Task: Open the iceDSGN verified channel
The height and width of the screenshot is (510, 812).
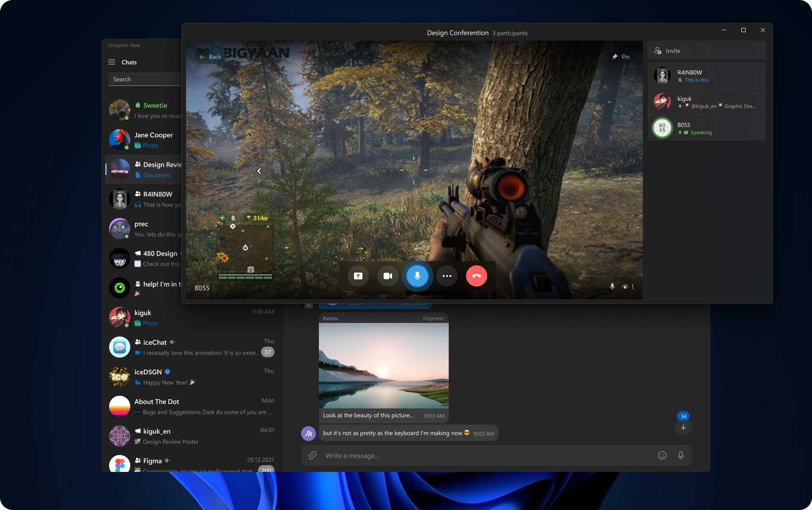Action: 192,377
